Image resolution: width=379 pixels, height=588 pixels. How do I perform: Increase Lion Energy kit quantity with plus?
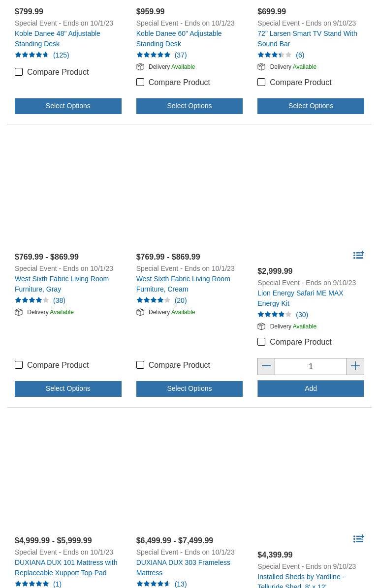[x=355, y=366]
